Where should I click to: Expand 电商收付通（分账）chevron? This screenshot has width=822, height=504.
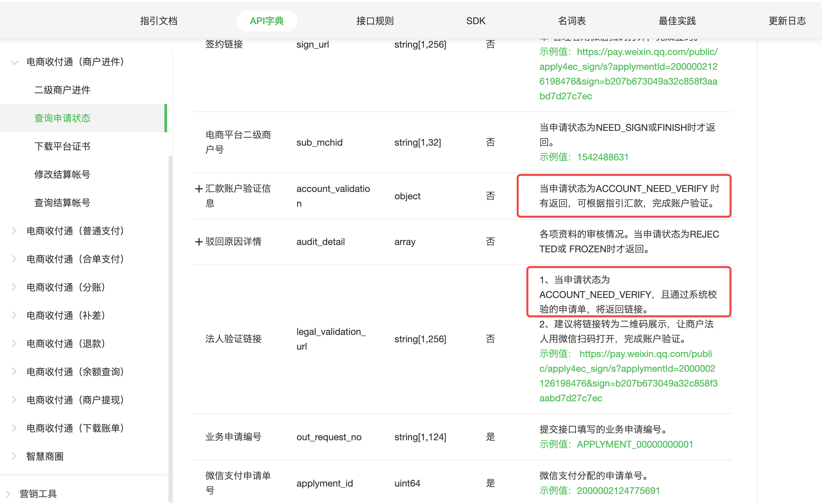[14, 287]
